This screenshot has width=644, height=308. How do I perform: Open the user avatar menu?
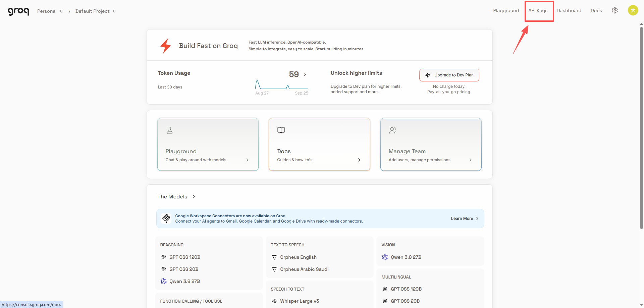tap(633, 10)
